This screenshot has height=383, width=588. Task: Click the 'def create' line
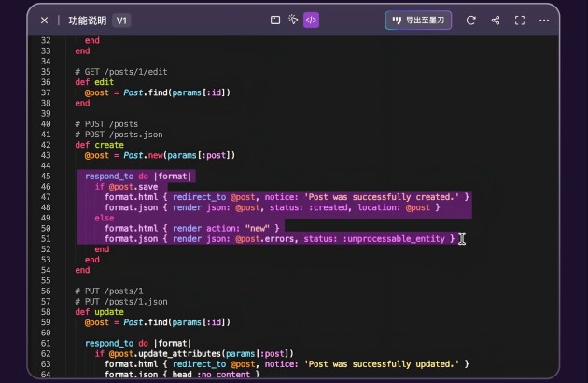(x=99, y=145)
